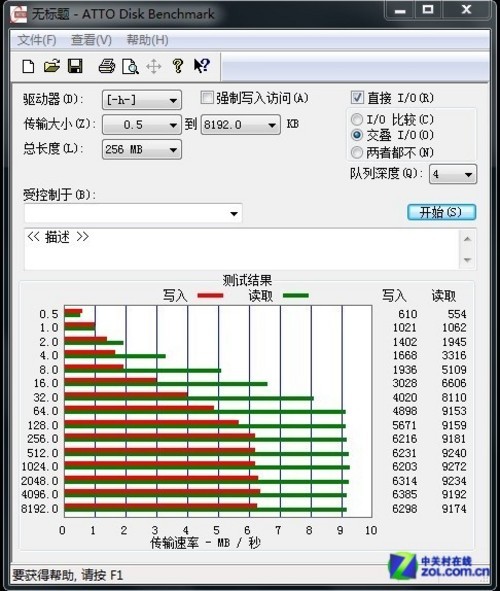Screen dimensions: 500x591
Task: Open the 文件(F) menu
Action: (37, 40)
